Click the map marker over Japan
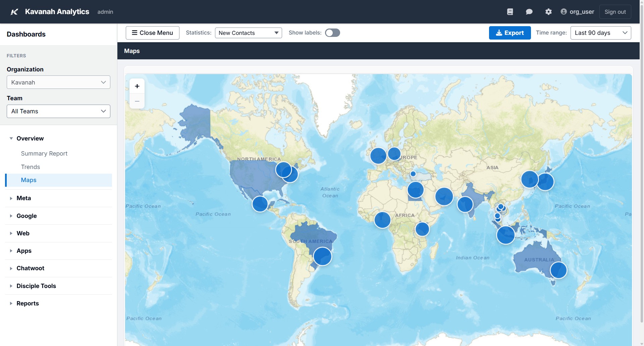Viewport: 644px width, 346px height. pyautogui.click(x=545, y=182)
